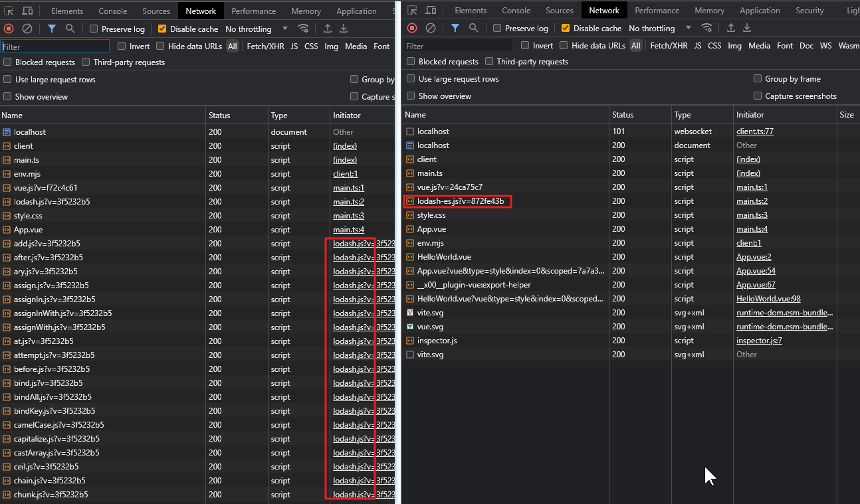Clear the network log in right panel
Viewport: 860px width, 504px height.
[x=431, y=28]
